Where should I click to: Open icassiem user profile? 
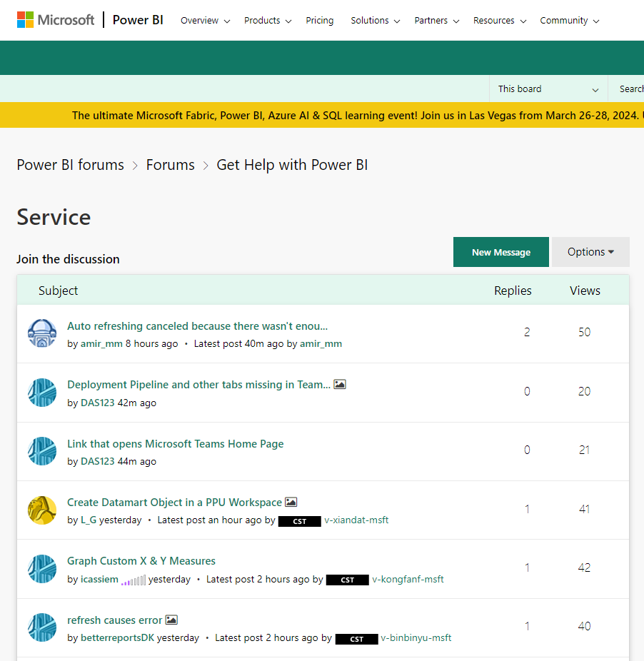click(99, 579)
